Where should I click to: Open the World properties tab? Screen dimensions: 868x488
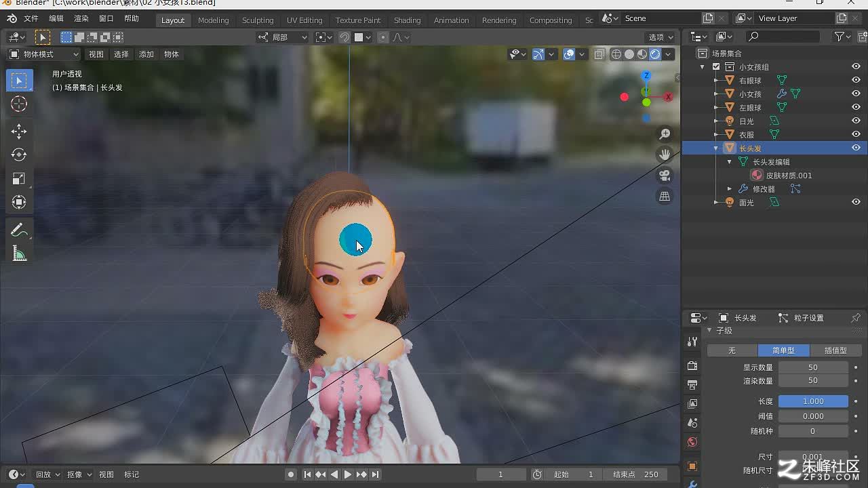click(692, 442)
